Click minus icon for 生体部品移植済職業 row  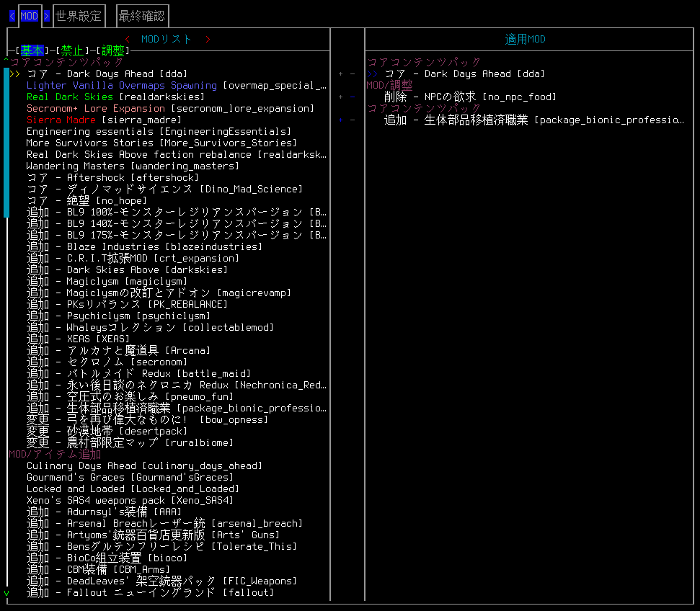[353, 120]
